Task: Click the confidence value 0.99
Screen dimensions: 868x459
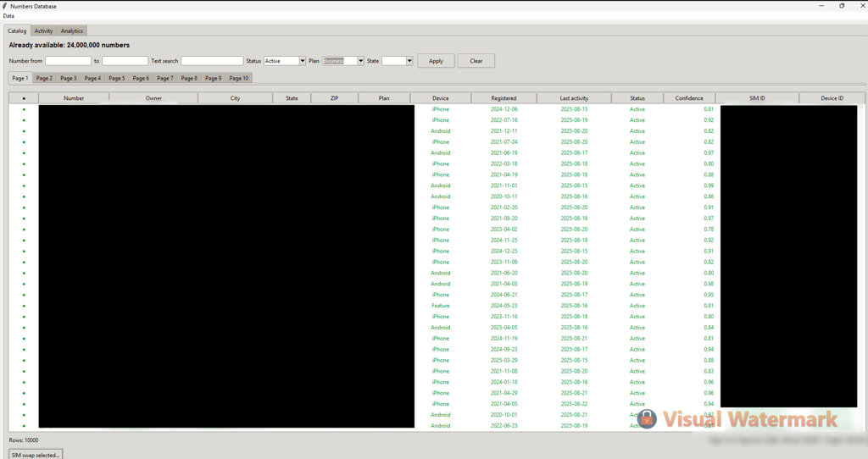Action: [709, 185]
